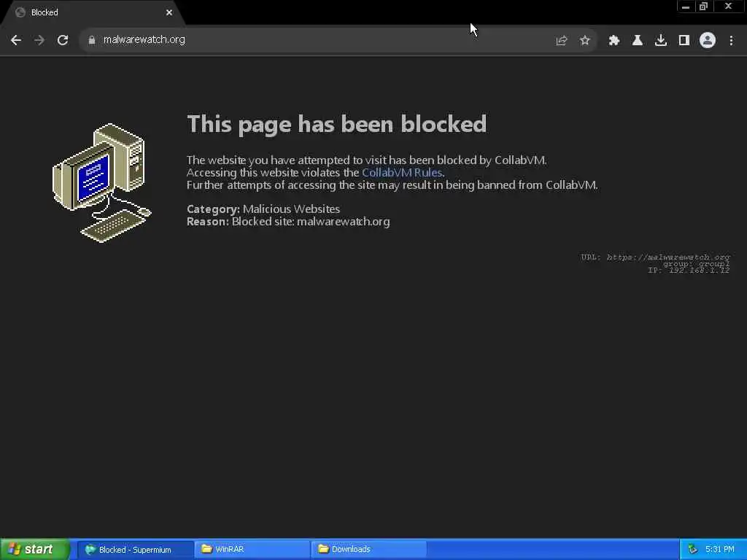Viewport: 747px width, 560px height.
Task: Click the network system tray icon
Action: (693, 550)
